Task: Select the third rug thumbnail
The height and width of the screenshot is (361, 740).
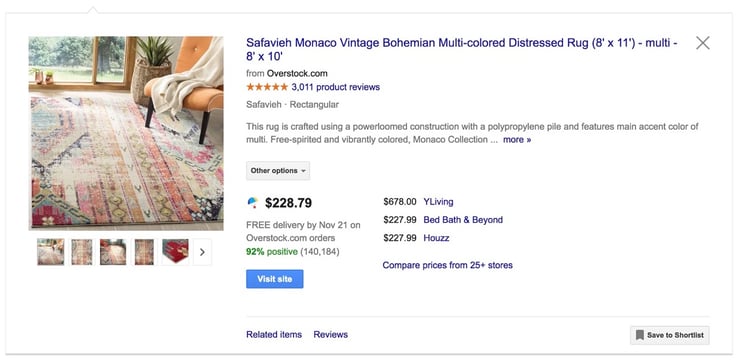Action: (113, 252)
